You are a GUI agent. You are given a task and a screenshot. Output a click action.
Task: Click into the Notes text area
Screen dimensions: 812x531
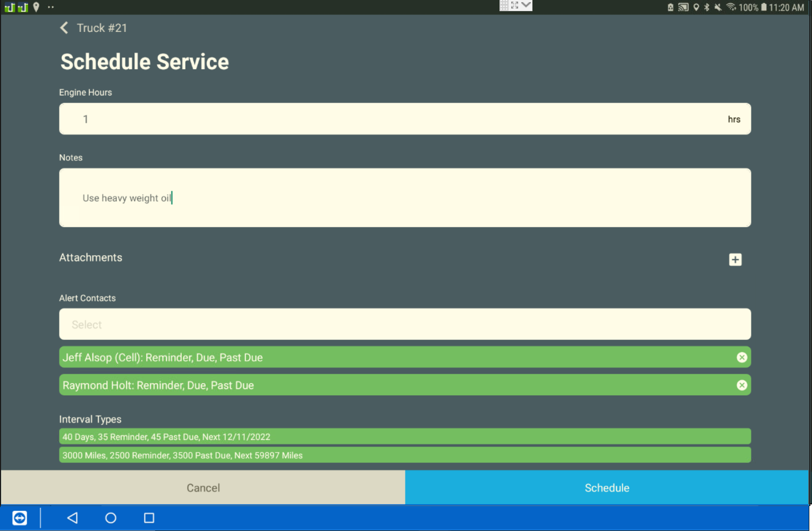[x=404, y=198]
